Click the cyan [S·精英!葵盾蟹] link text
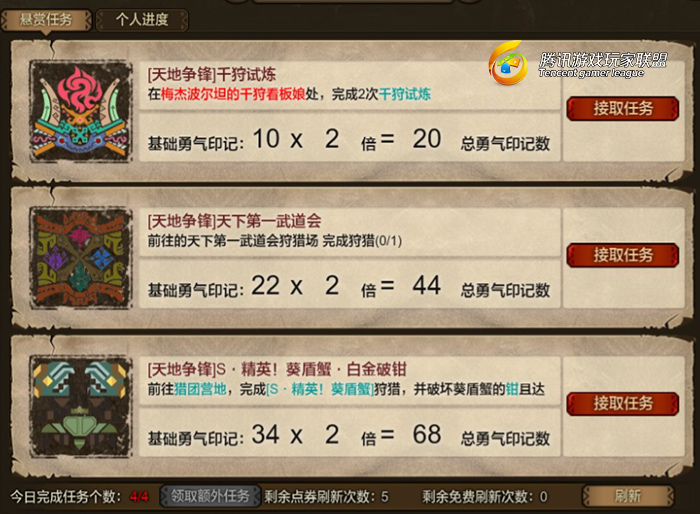Screen dimensions: 700x514 pos(320,389)
